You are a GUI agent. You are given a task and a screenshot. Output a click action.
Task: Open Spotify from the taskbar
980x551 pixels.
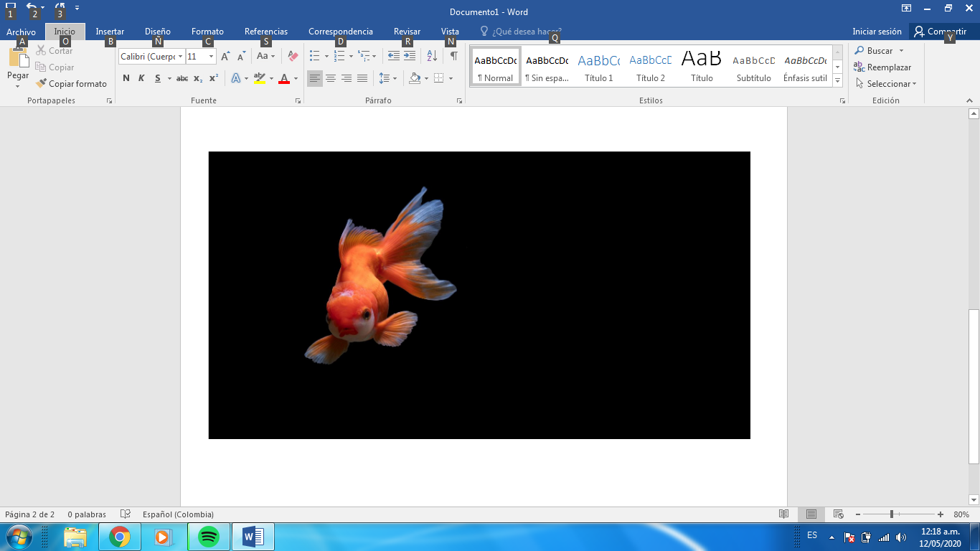pyautogui.click(x=208, y=537)
